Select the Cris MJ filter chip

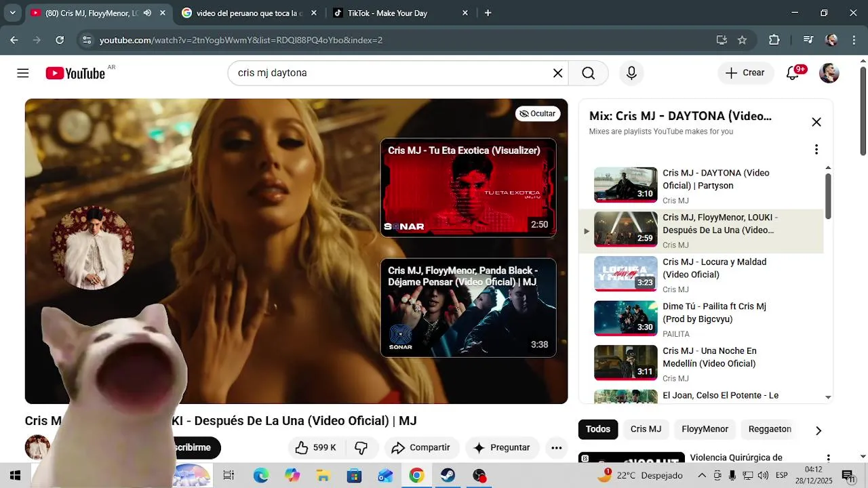pyautogui.click(x=646, y=429)
